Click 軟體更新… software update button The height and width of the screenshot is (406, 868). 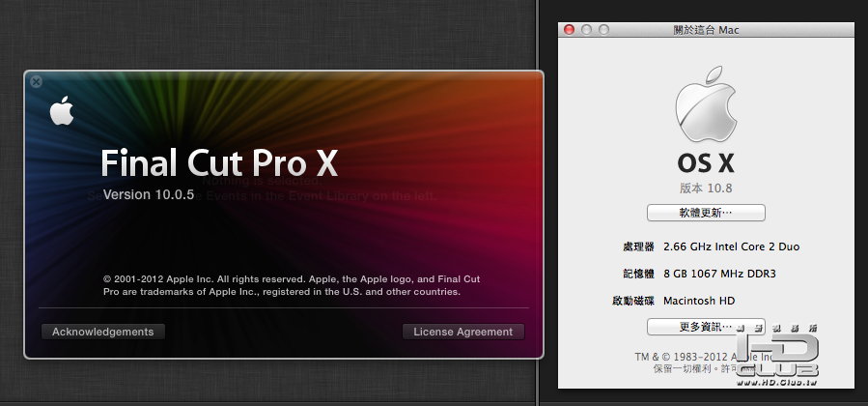(x=706, y=213)
